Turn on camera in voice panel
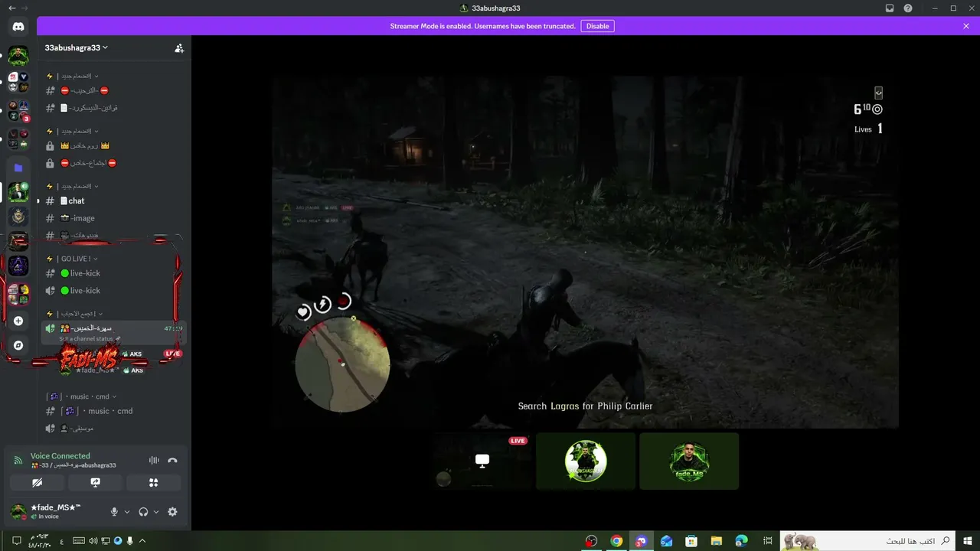 click(x=37, y=483)
